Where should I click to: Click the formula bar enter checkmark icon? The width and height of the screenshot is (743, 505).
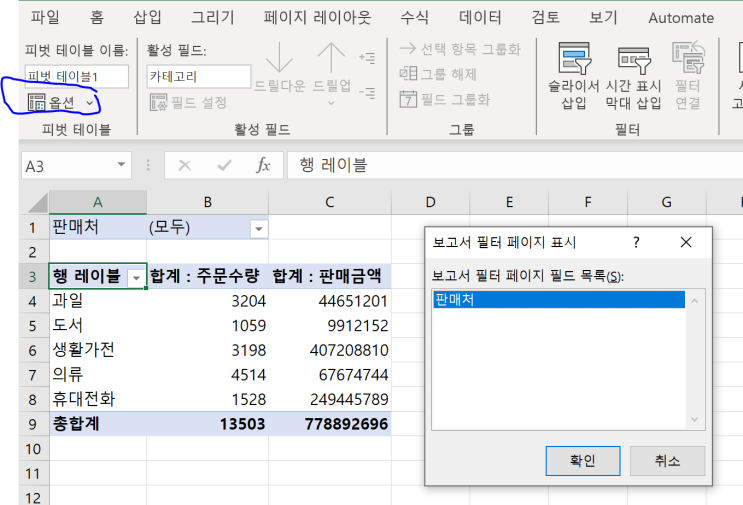224,165
